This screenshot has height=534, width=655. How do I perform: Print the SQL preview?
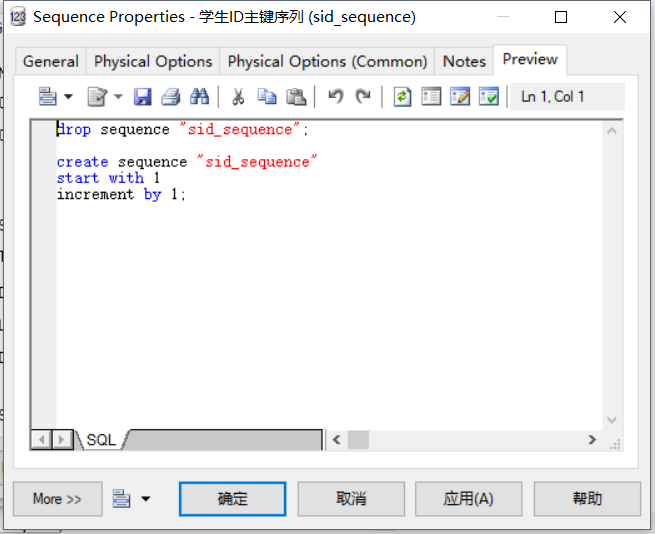tap(171, 97)
